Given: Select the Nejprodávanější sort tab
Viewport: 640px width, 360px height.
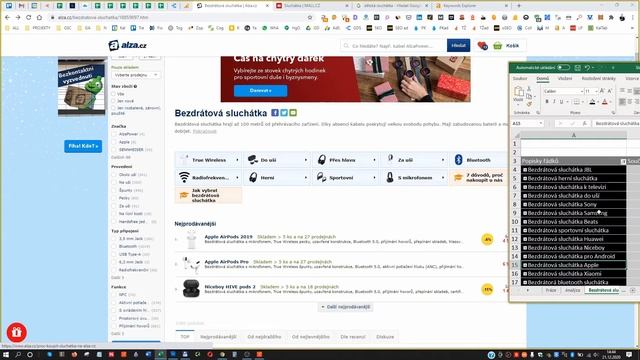Looking at the screenshot, I should (x=218, y=337).
